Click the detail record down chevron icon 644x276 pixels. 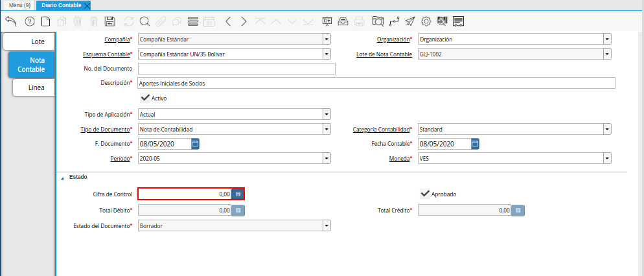pyautogui.click(x=292, y=21)
